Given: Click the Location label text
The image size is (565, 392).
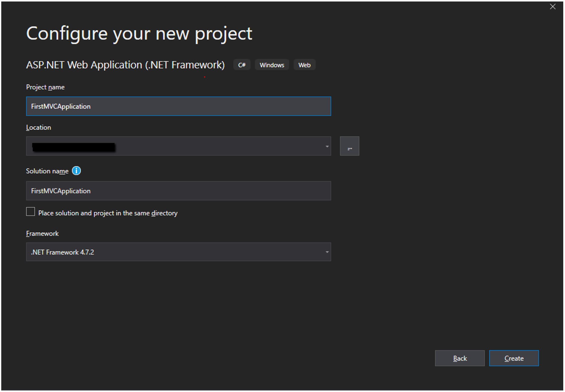Looking at the screenshot, I should [39, 128].
